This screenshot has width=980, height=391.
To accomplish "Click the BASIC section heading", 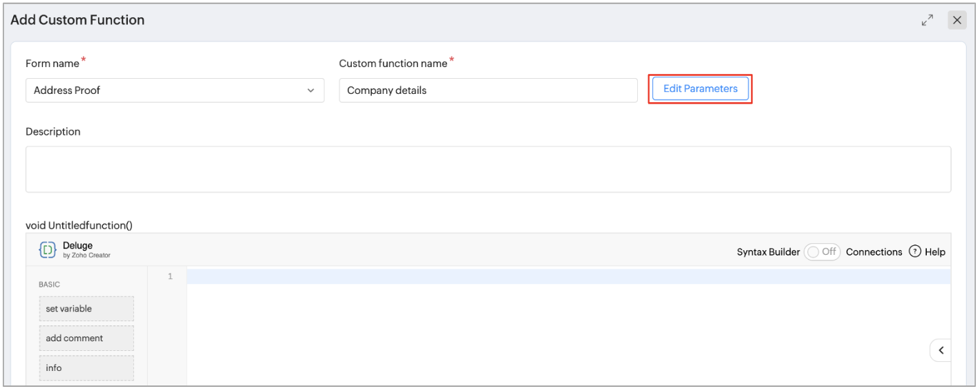I will point(49,285).
